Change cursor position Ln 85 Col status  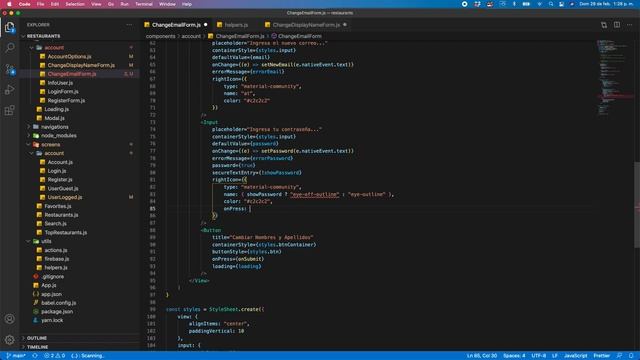(x=482, y=356)
